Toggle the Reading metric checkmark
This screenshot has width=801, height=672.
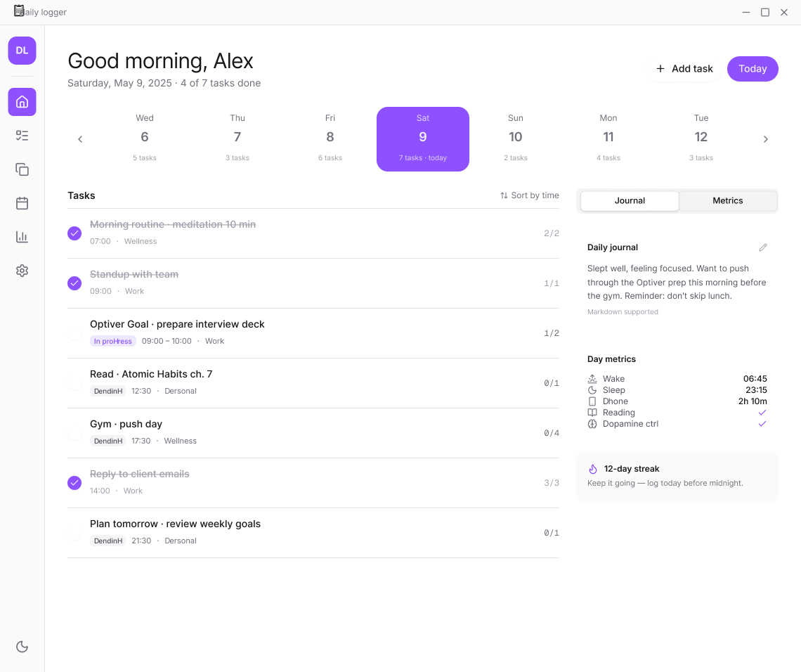click(762, 413)
